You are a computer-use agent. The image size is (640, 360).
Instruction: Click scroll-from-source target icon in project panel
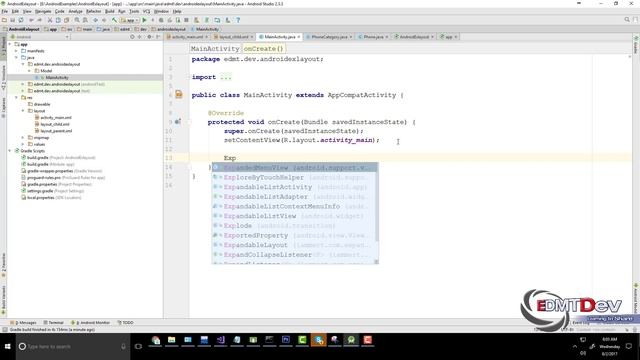[x=132, y=37]
